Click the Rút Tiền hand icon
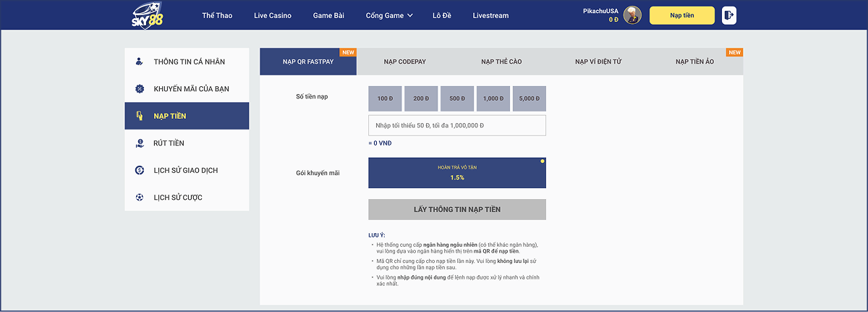 pos(140,143)
